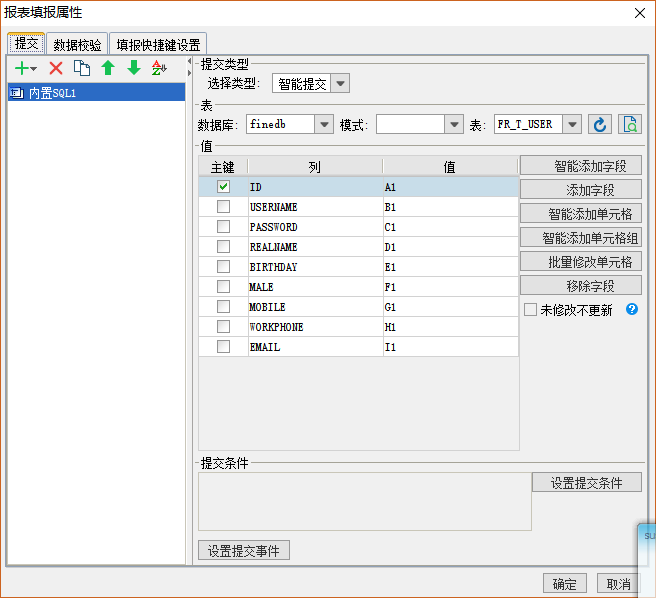
Task: Click the 智能添加单元格 button
Action: point(581,213)
